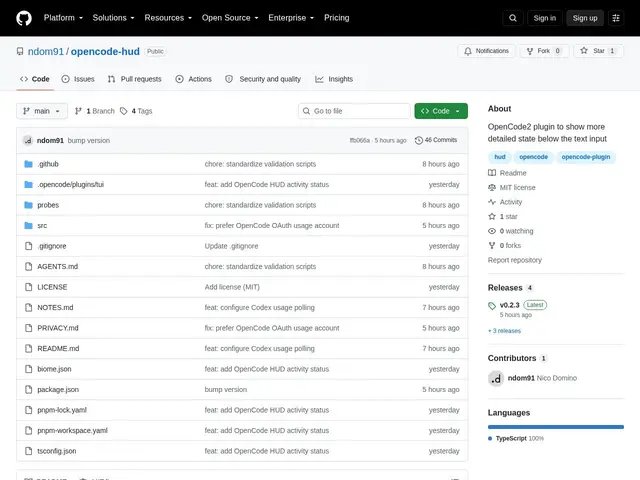Screen dimensions: 640x480
Task: Expand the Solutions menu
Action: pos(113,18)
